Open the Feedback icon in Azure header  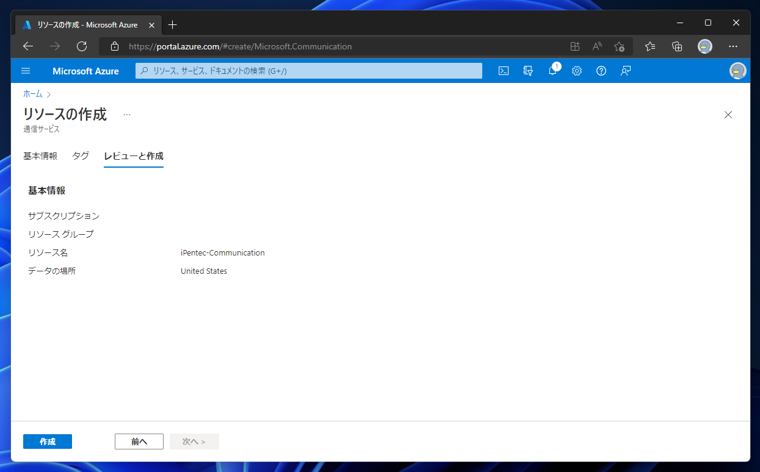tap(626, 71)
